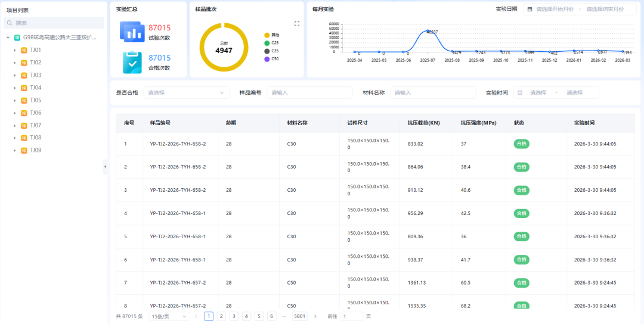Click the C35 legend color dot
Image resolution: width=644 pixels, height=324 pixels.
click(x=267, y=51)
